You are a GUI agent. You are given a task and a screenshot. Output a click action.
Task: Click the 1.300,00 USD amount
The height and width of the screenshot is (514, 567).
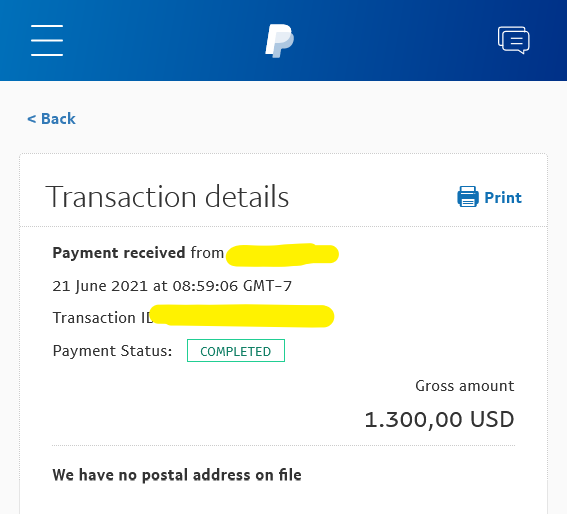pyautogui.click(x=439, y=420)
